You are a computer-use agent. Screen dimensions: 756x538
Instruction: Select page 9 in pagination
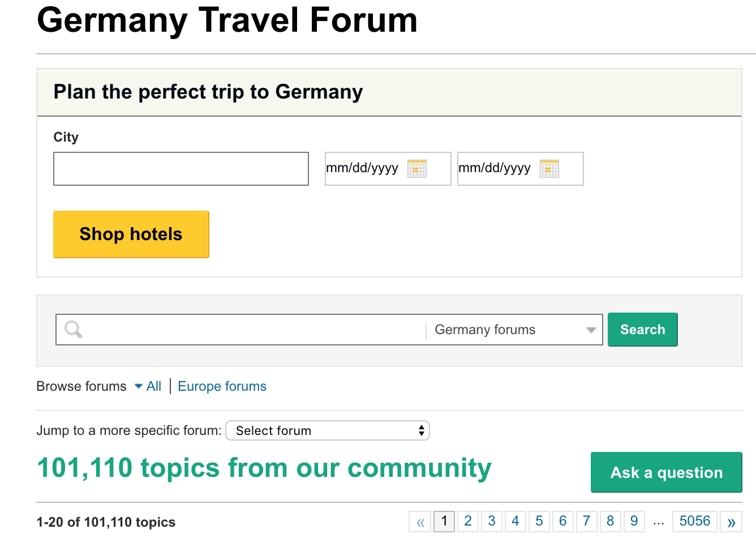click(634, 521)
